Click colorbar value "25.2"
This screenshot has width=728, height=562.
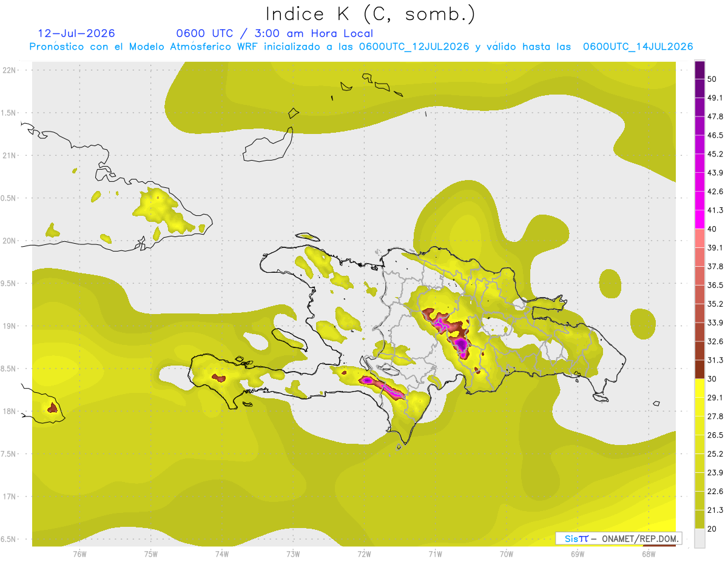[x=715, y=454]
